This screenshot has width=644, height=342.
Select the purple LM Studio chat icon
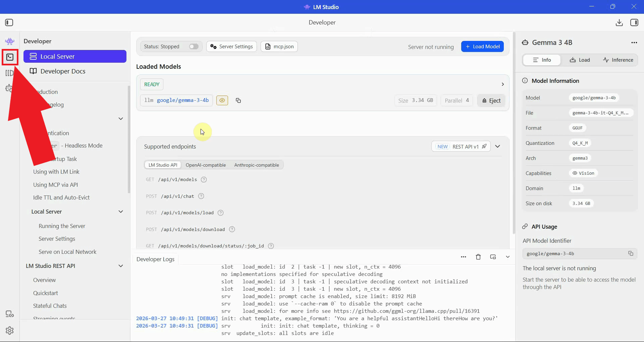(x=10, y=41)
